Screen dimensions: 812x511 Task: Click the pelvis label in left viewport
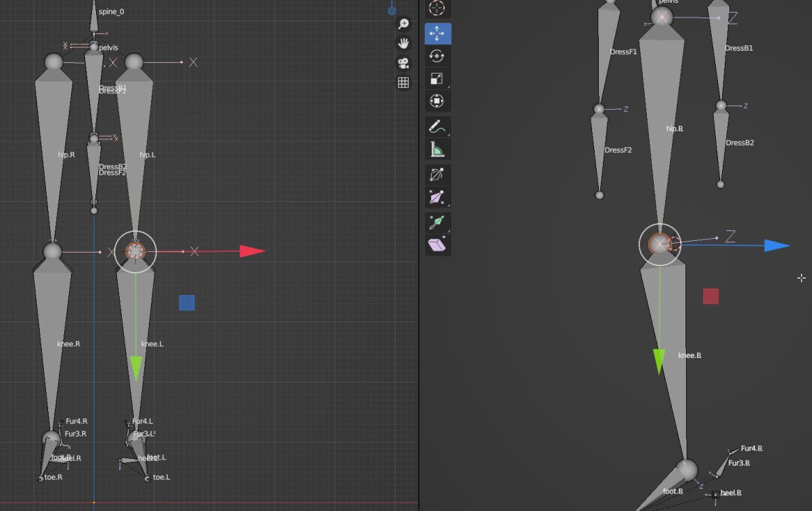pos(108,48)
